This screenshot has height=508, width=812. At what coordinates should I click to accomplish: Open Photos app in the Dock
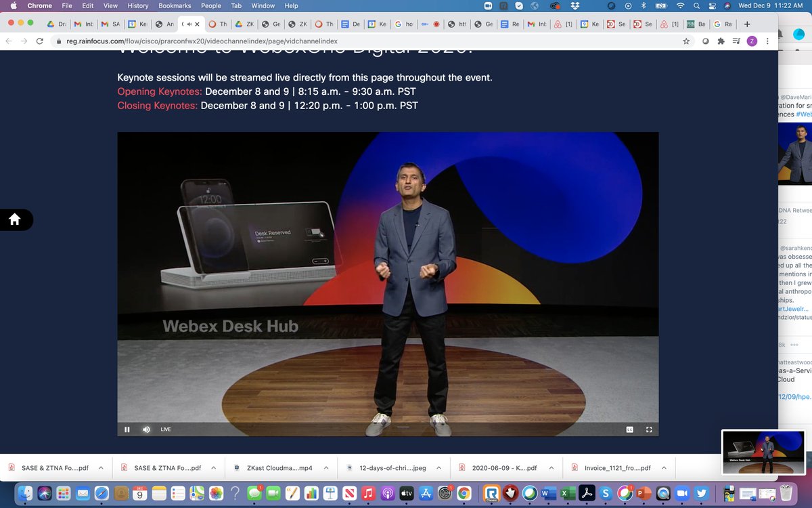click(216, 494)
